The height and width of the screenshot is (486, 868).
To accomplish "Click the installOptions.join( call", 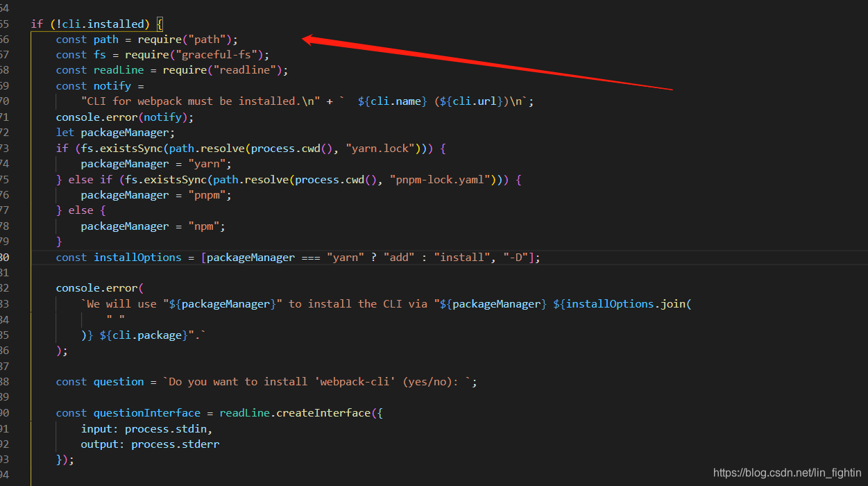I will [x=629, y=304].
